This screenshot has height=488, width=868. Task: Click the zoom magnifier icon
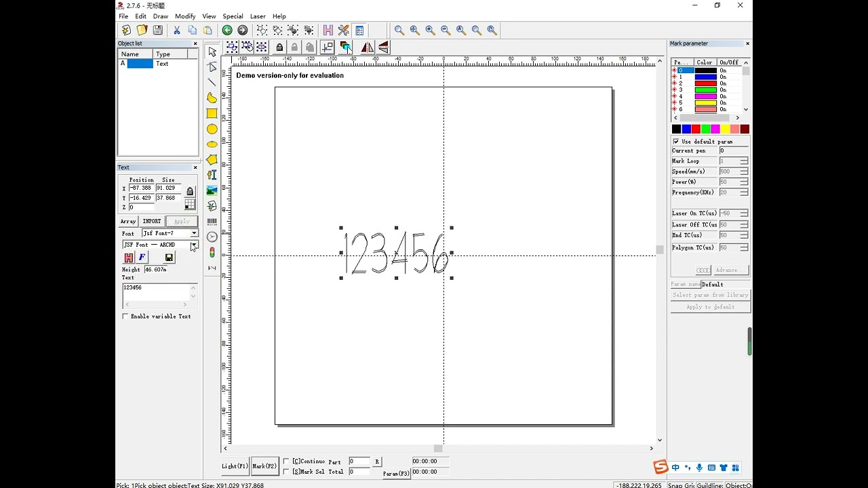click(x=399, y=30)
